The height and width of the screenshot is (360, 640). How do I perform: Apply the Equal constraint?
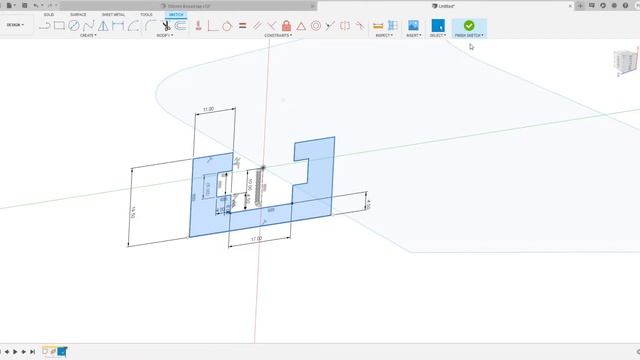pyautogui.click(x=242, y=26)
